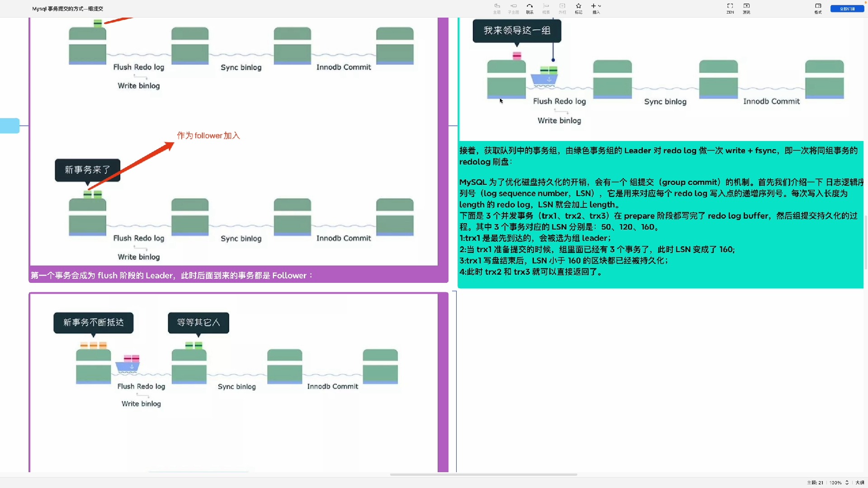Image resolution: width=868 pixels, height=488 pixels.
Task: Select the sheet tab on the left edge
Action: click(9, 126)
